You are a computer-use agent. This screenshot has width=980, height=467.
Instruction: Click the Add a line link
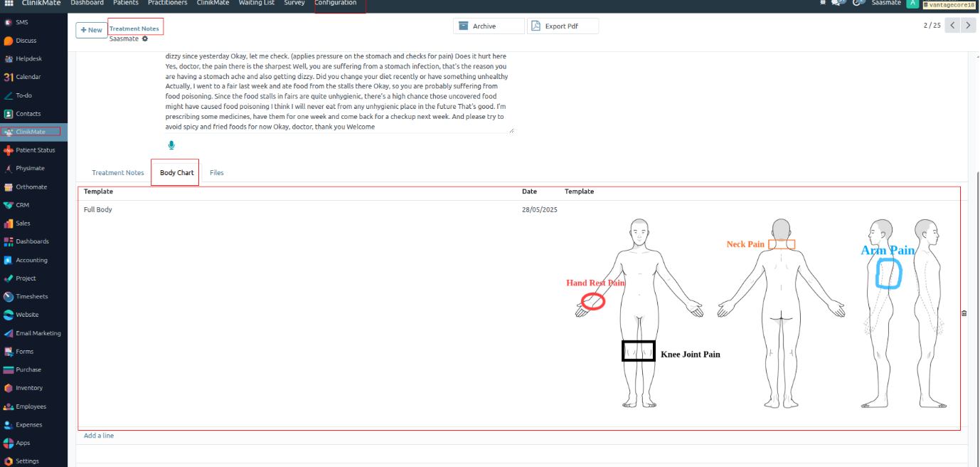[99, 436]
